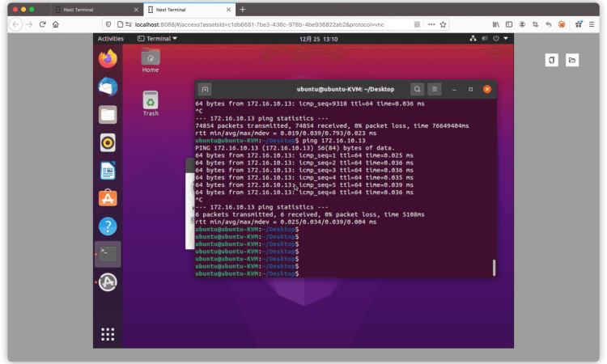The image size is (607, 364).
Task: Close the active Next Terminal tab
Action: [228, 10]
